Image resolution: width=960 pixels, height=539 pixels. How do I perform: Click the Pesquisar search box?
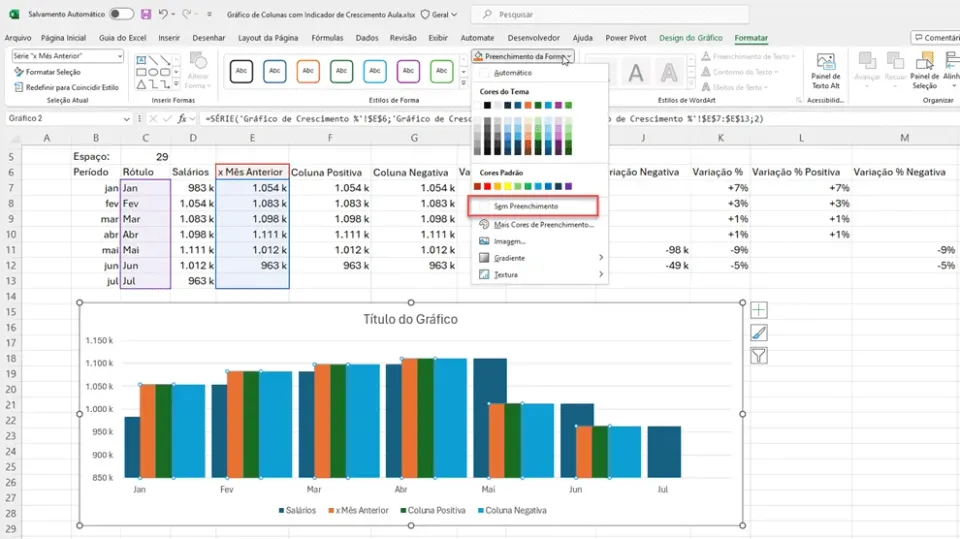610,14
